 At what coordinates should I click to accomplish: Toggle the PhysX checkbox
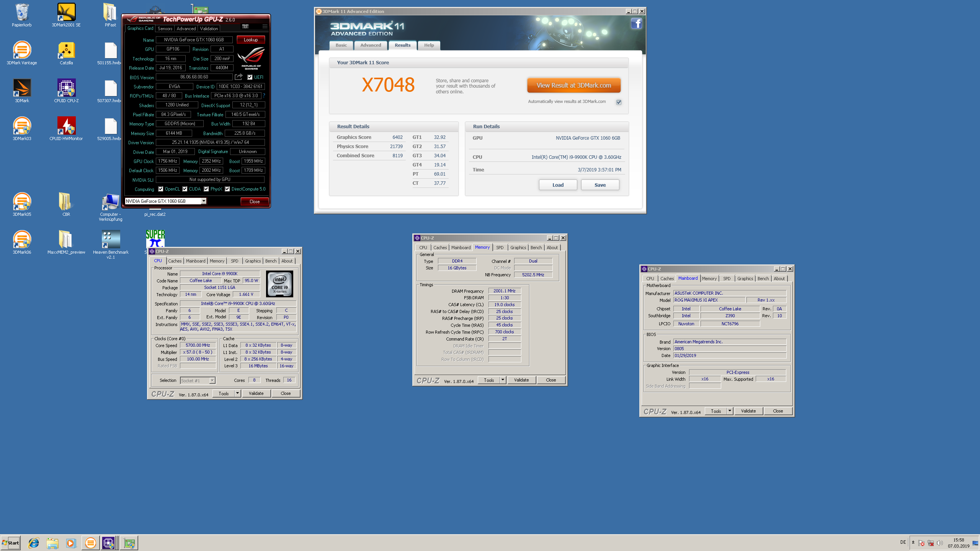click(x=206, y=189)
